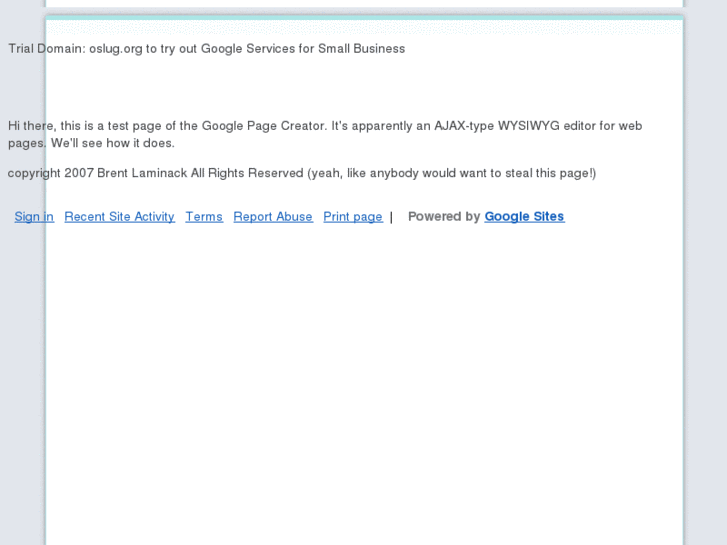
Task: Click the Sign in link
Action: (34, 217)
